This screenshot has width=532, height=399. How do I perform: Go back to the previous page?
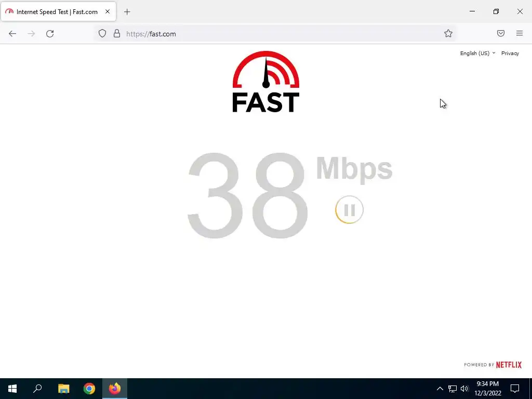(12, 34)
